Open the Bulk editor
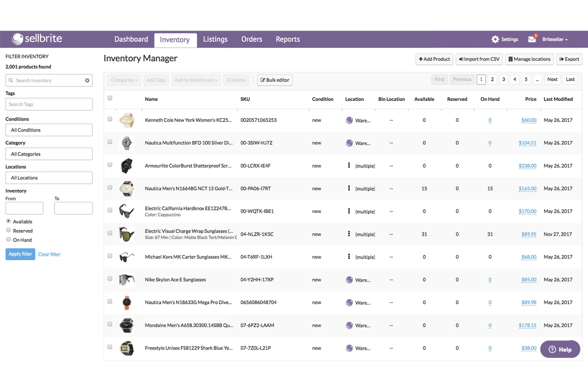Viewport: 588px width, 392px height. (x=275, y=80)
